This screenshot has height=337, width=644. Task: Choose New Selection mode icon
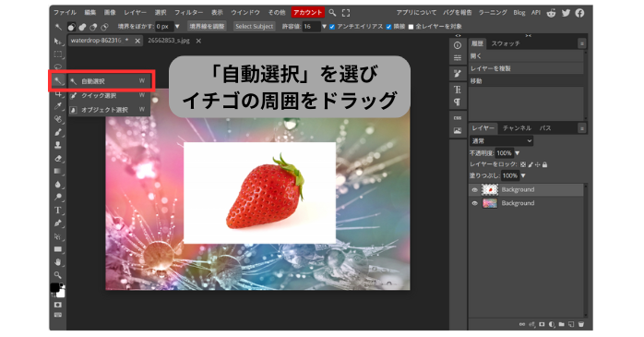(x=71, y=27)
